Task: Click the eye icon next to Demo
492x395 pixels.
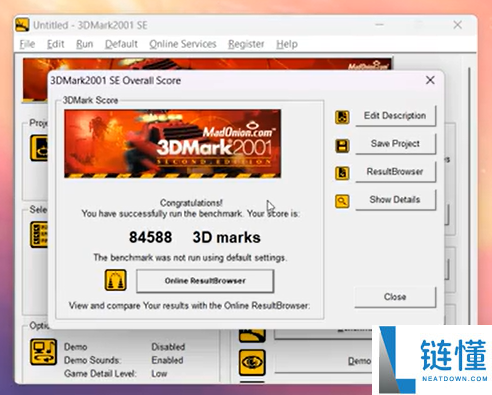Action: [252, 362]
